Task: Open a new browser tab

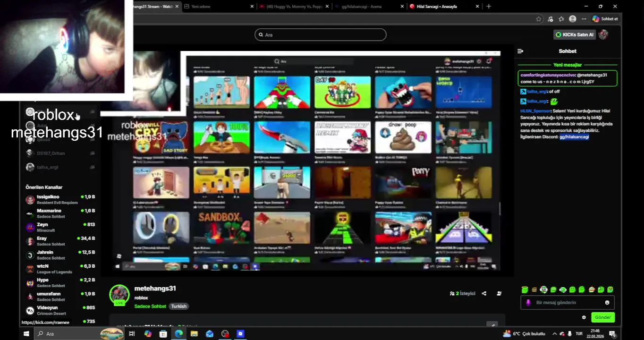Action: click(489, 6)
